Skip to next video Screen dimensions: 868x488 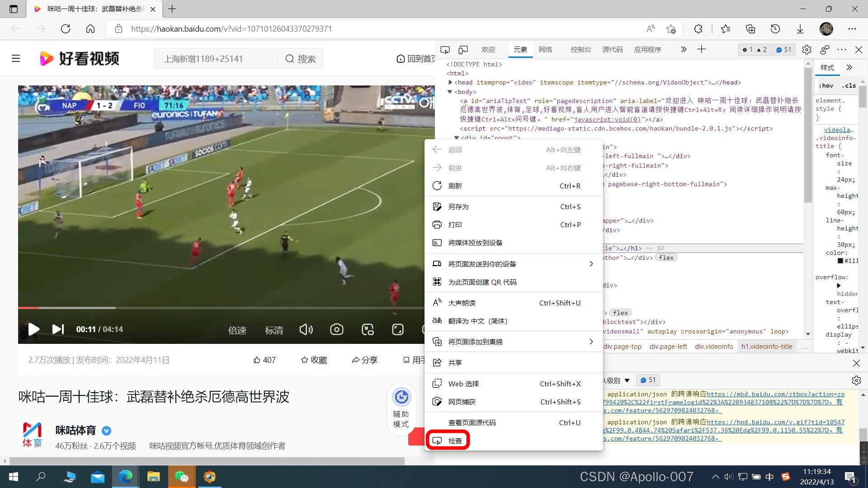pyautogui.click(x=58, y=329)
